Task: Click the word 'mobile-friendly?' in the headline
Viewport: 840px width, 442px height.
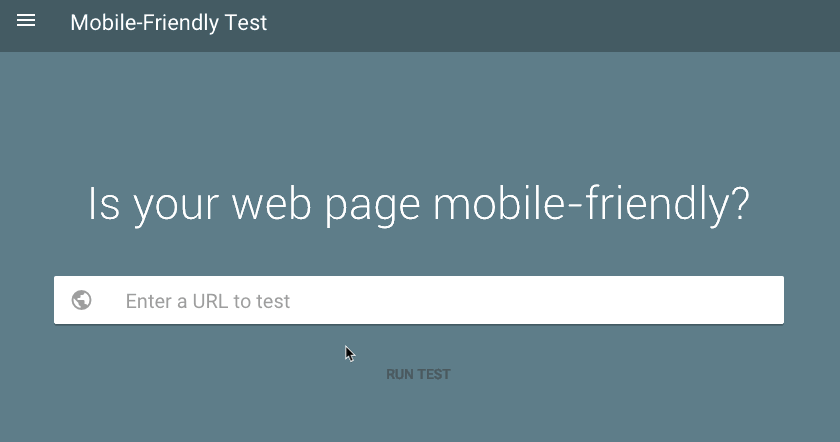Action: [591, 204]
